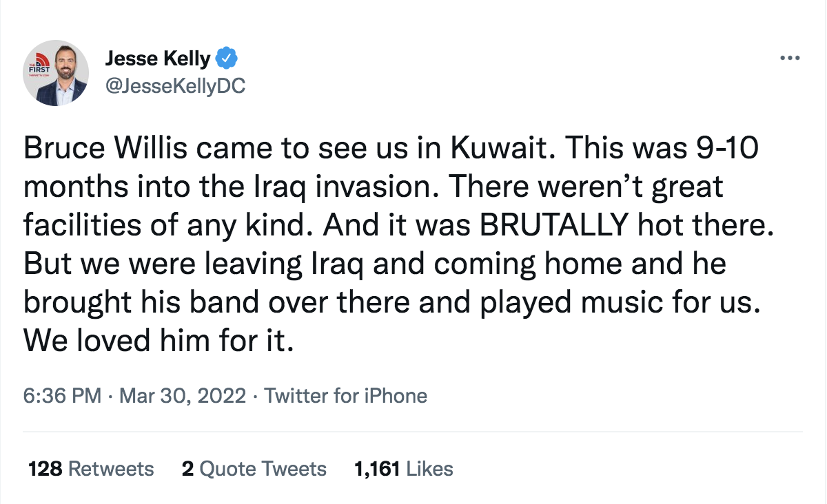This screenshot has width=827, height=504.
Task: Visit the @JesseKellyDC handle link
Action: (x=175, y=87)
